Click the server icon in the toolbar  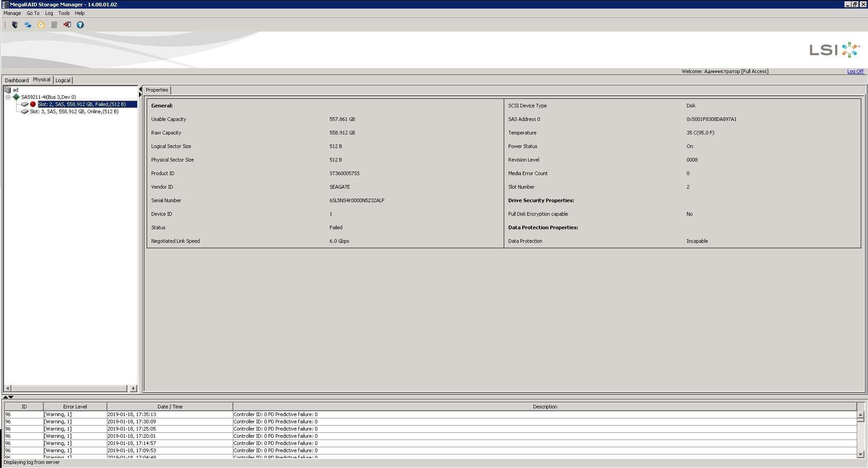[x=15, y=25]
